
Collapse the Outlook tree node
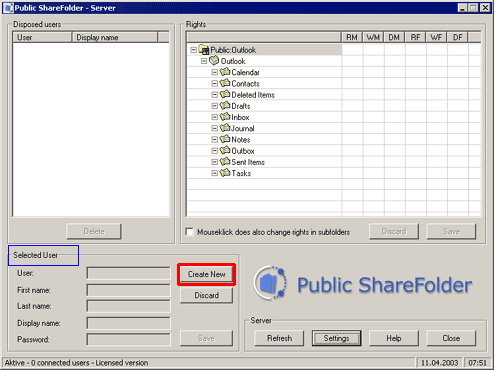coord(204,61)
